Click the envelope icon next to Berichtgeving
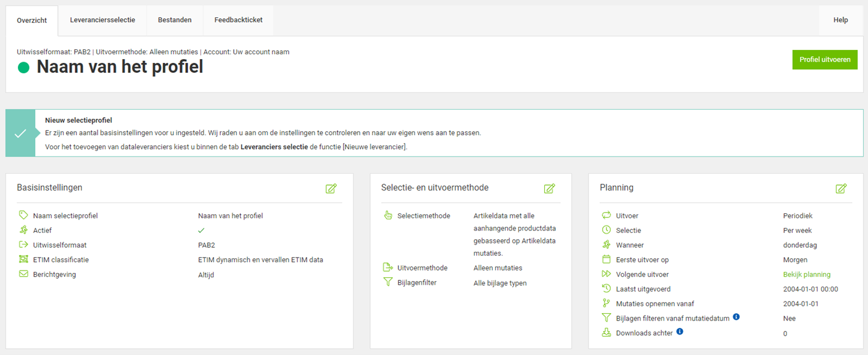Image resolution: width=868 pixels, height=355 pixels. tap(23, 274)
